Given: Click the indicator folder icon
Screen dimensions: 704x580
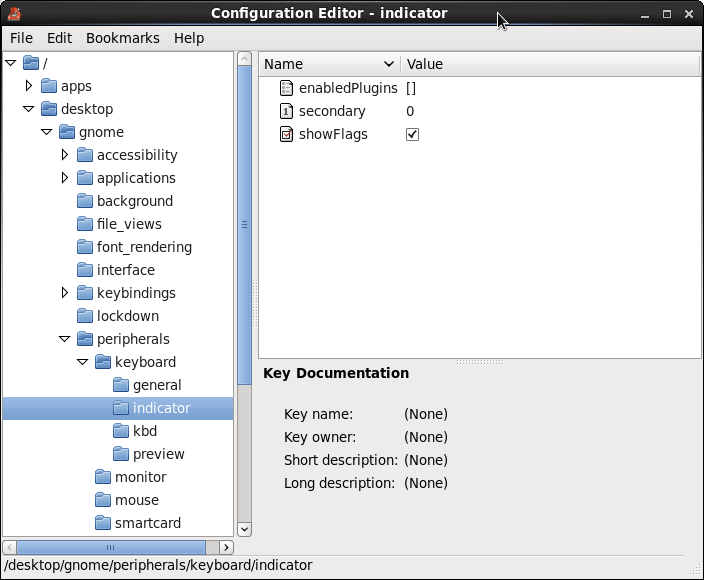Looking at the screenshot, I should pyautogui.click(x=121, y=408).
